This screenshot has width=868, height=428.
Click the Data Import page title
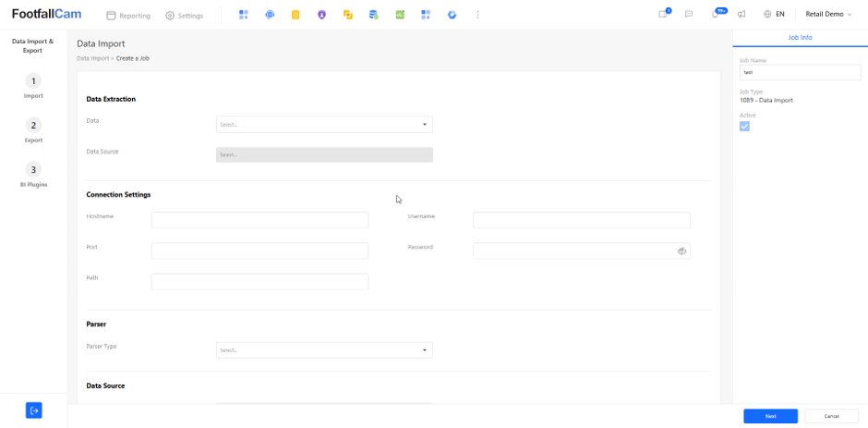pyautogui.click(x=101, y=43)
